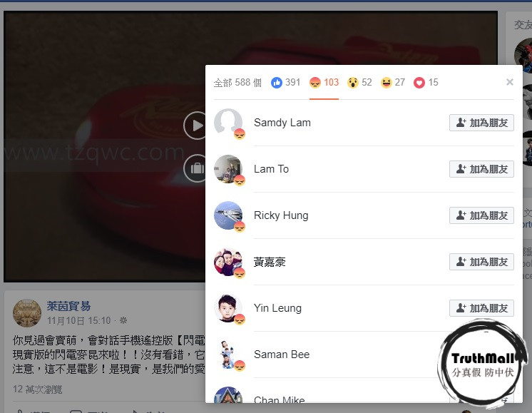Add Yin Leung as friend
532x413 pixels.
coord(481,308)
